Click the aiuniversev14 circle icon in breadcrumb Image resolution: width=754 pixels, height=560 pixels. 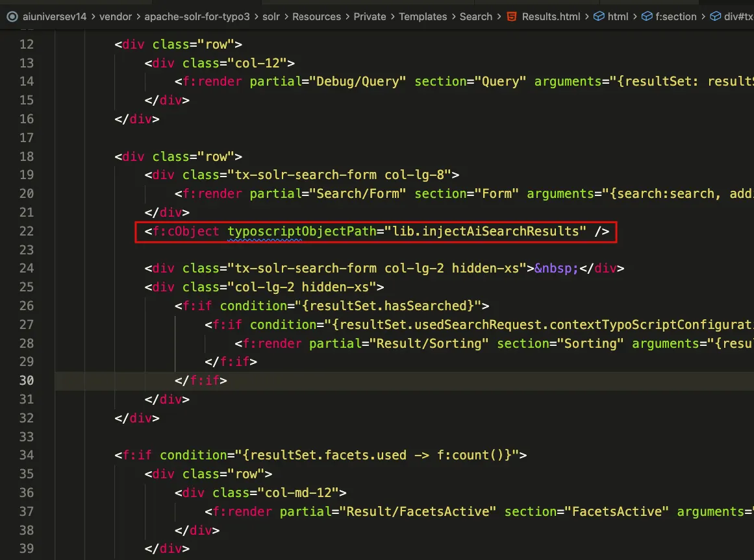click(12, 17)
